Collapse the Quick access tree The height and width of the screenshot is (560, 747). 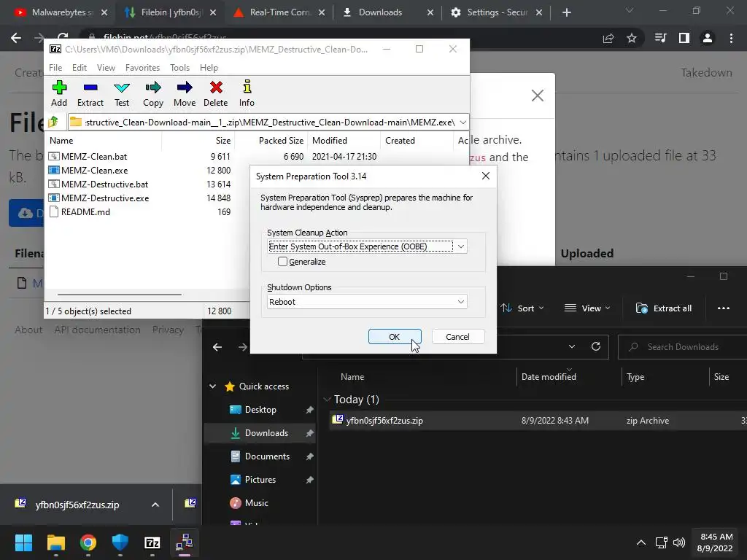(212, 386)
